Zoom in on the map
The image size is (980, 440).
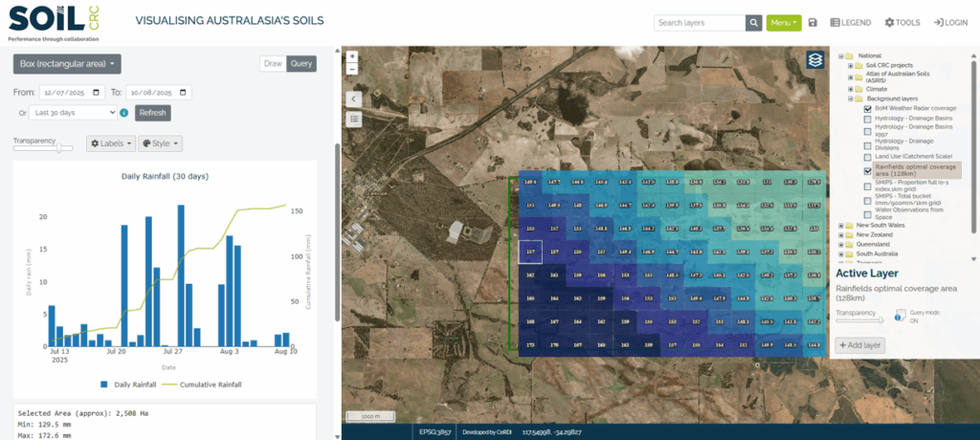tap(352, 56)
